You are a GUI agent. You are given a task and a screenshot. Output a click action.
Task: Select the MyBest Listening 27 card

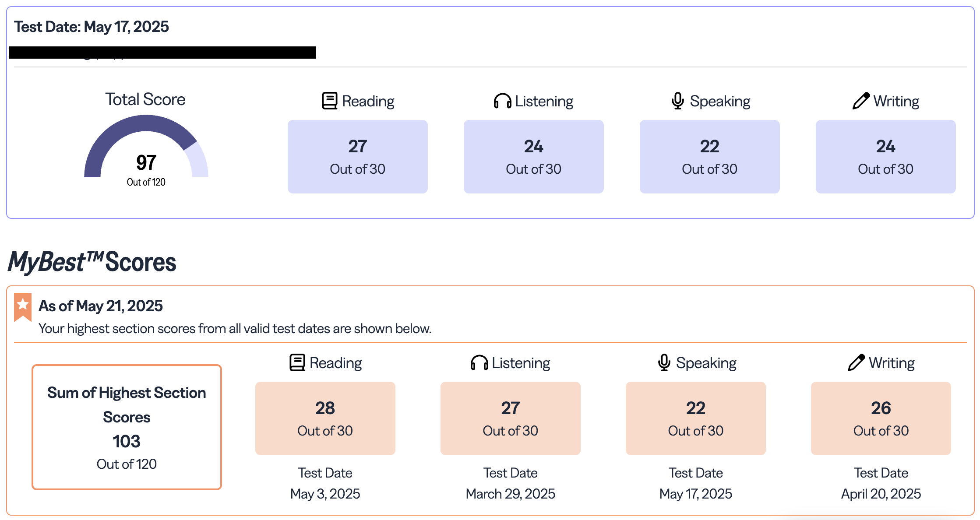(x=510, y=418)
